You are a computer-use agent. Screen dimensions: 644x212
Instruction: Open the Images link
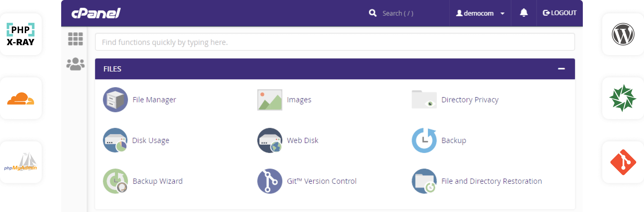click(x=299, y=100)
